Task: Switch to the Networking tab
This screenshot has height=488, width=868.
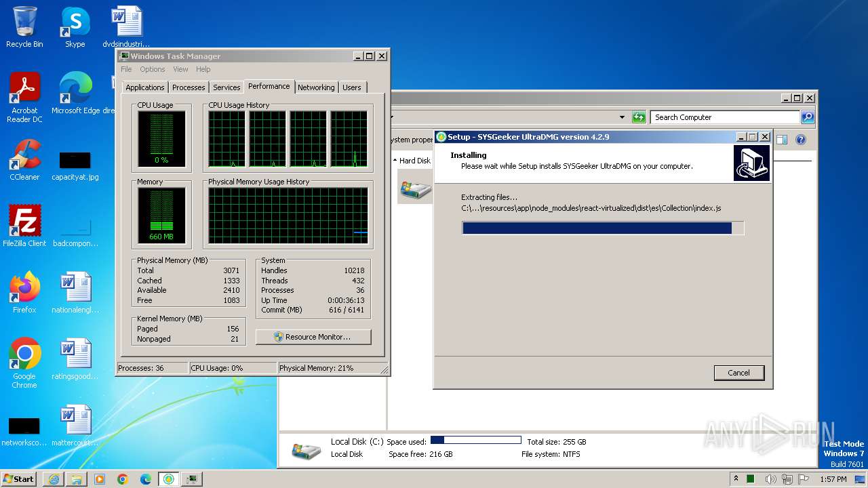Action: point(316,87)
